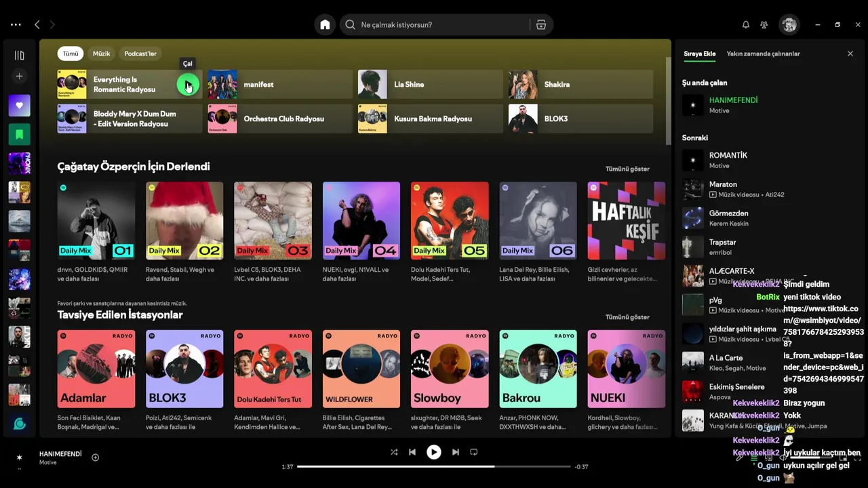
Task: Click Tümünü göster for Çağatay Özperçin İçin Derlendi
Action: point(627,169)
